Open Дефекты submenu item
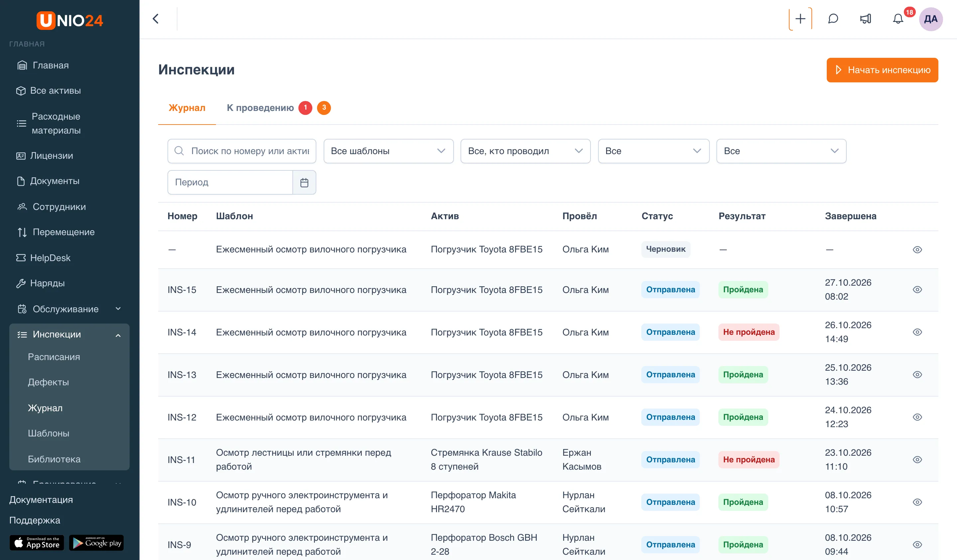The height and width of the screenshot is (560, 957). (48, 382)
